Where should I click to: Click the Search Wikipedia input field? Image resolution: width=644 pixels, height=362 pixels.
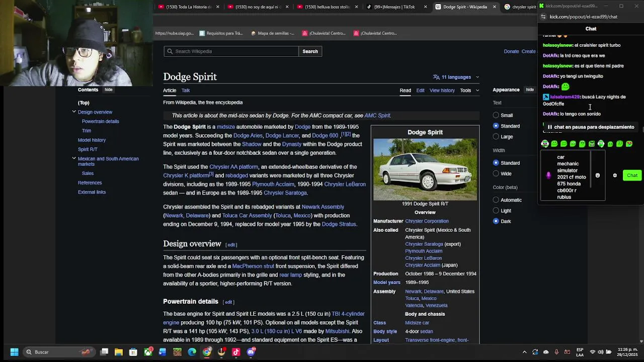(x=231, y=51)
